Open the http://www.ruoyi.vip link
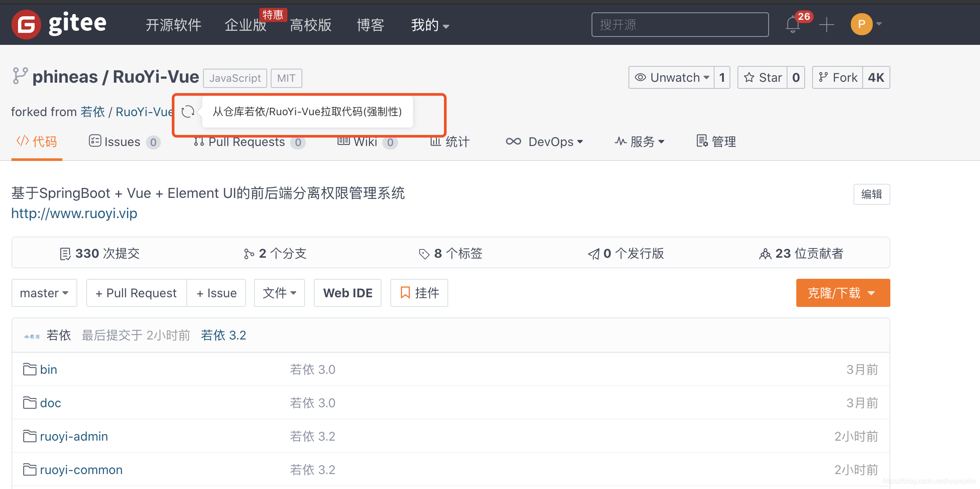Image resolution: width=980 pixels, height=489 pixels. [74, 213]
